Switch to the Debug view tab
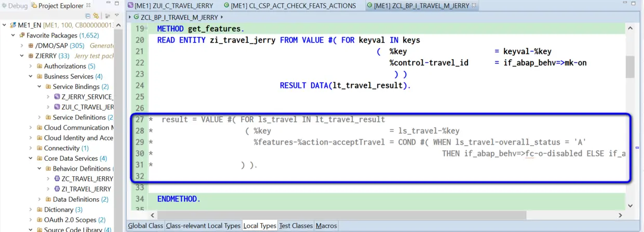 click(x=15, y=6)
